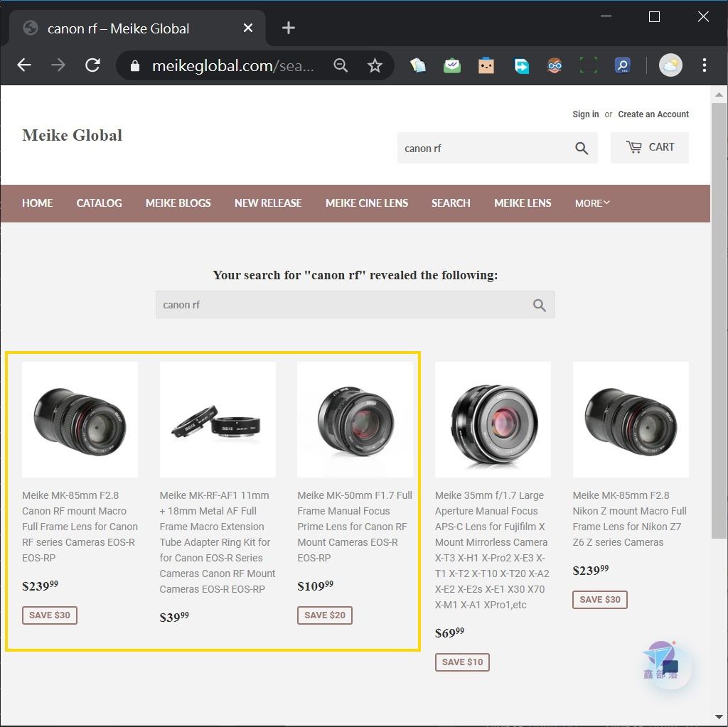Click the padlock site info icon
The height and width of the screenshot is (727, 728).
click(134, 65)
